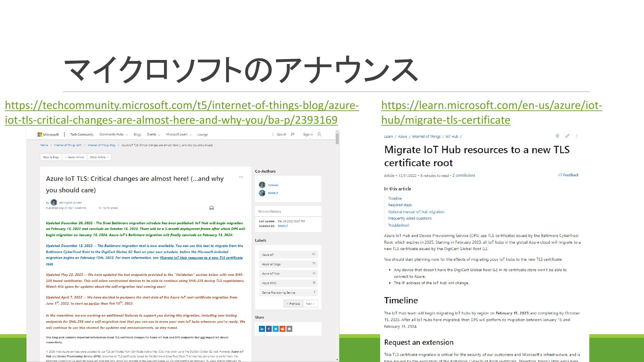
Task: Open the 2 contributors link
Action: click(x=464, y=175)
